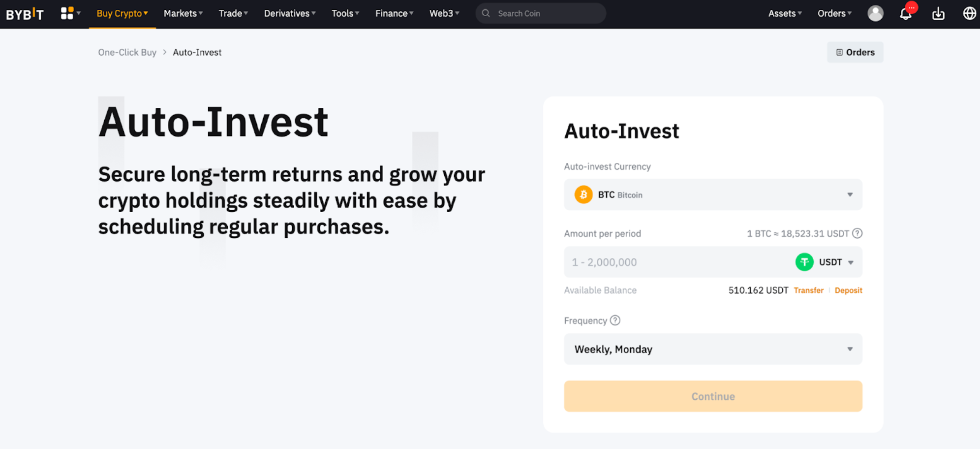Viewport: 980px width, 449px height.
Task: Click the Bybit logo
Action: (25, 14)
